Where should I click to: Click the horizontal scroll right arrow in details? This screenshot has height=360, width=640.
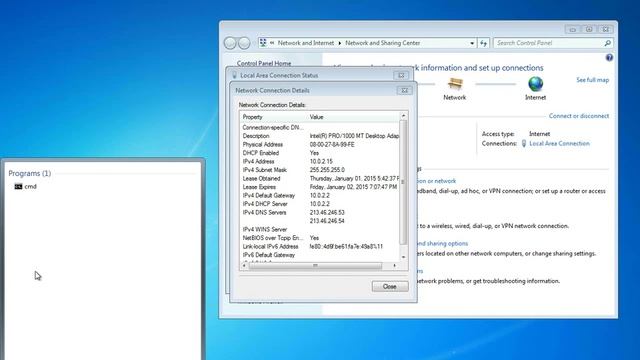point(395,266)
